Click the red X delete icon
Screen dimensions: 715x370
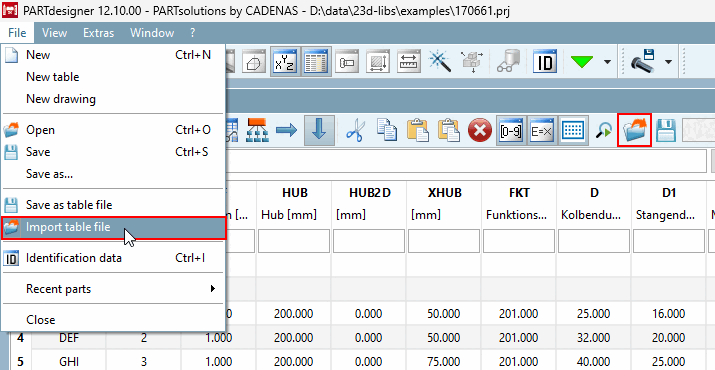click(x=480, y=130)
